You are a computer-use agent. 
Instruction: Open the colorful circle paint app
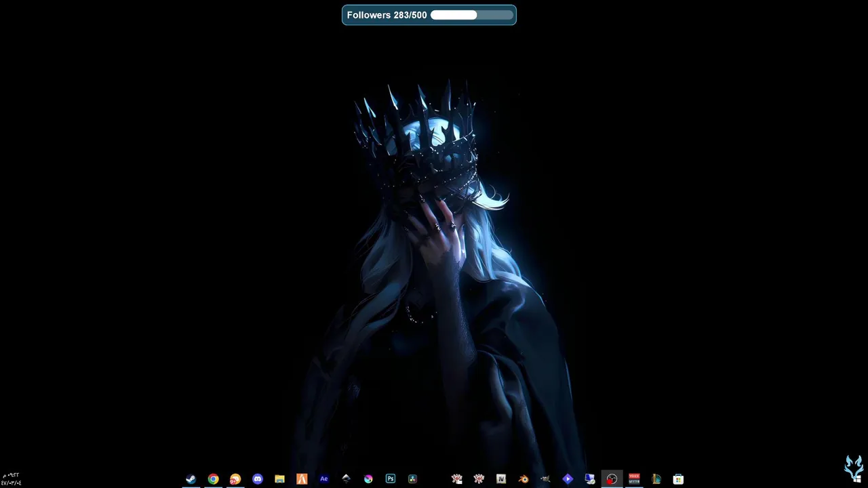click(368, 479)
